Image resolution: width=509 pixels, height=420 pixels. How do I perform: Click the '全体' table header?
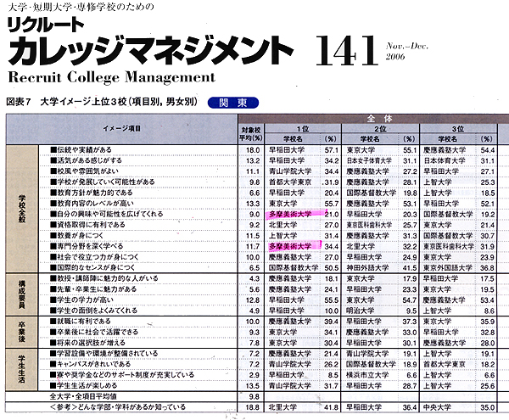tap(379, 119)
